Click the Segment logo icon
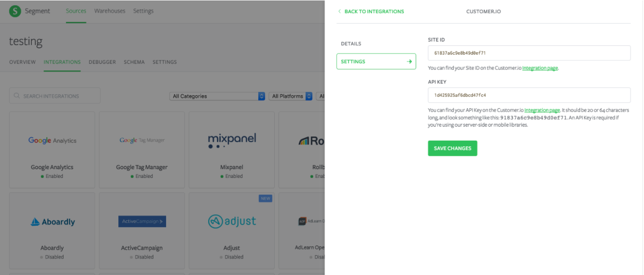This screenshot has height=275, width=644. tap(15, 11)
